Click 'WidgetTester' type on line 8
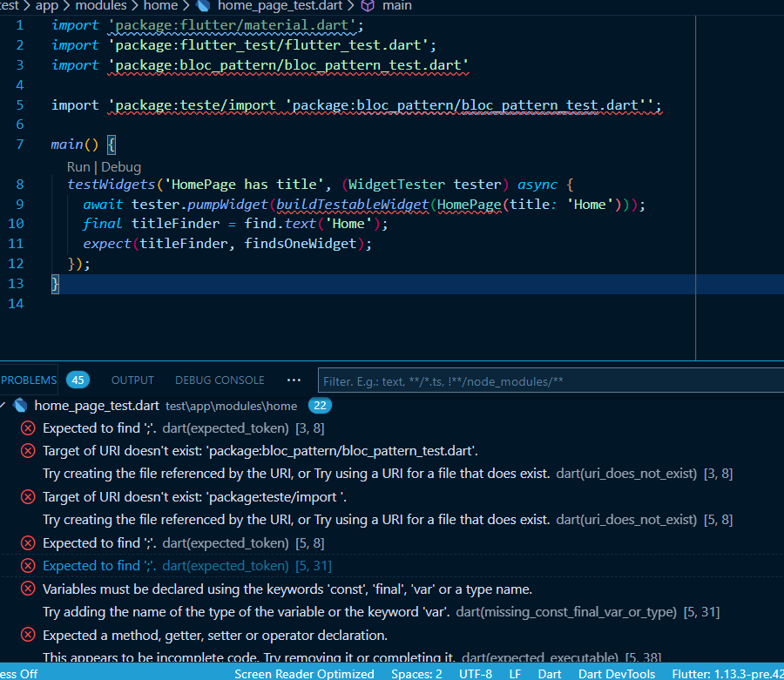This screenshot has width=784, height=680. [396, 185]
